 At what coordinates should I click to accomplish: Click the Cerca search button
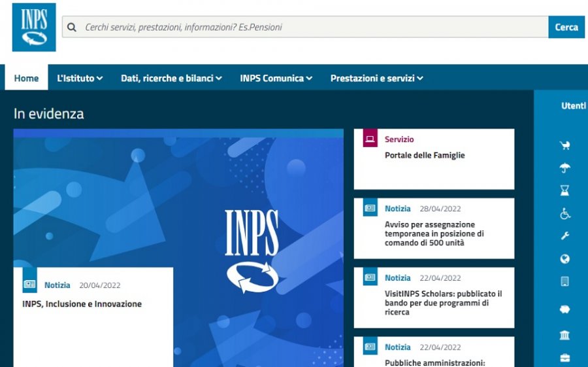pos(566,27)
